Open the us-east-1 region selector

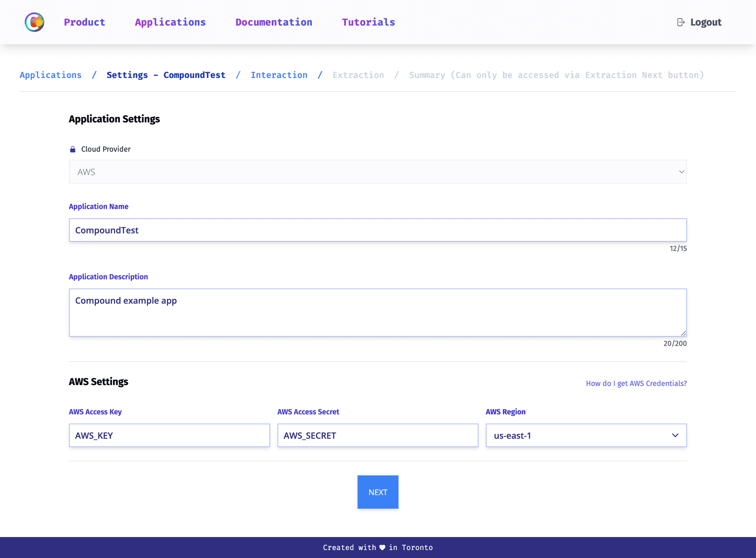[x=586, y=435]
